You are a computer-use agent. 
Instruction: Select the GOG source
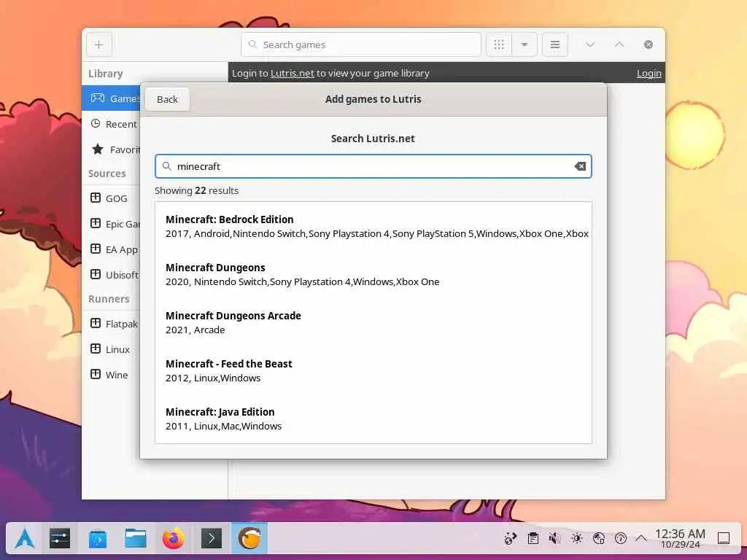coord(111,198)
